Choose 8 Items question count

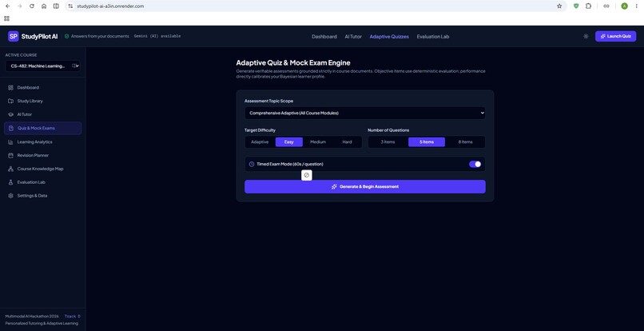(465, 142)
